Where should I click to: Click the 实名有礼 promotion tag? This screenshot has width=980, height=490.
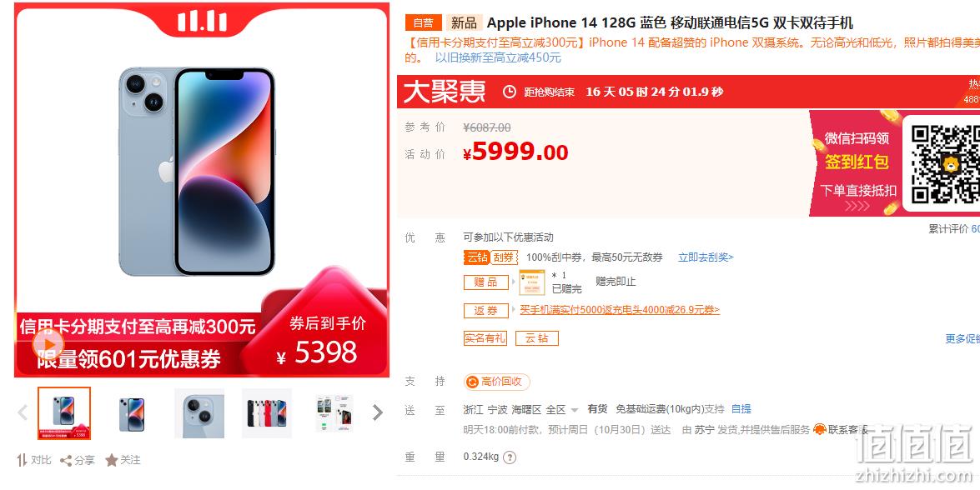click(x=485, y=338)
